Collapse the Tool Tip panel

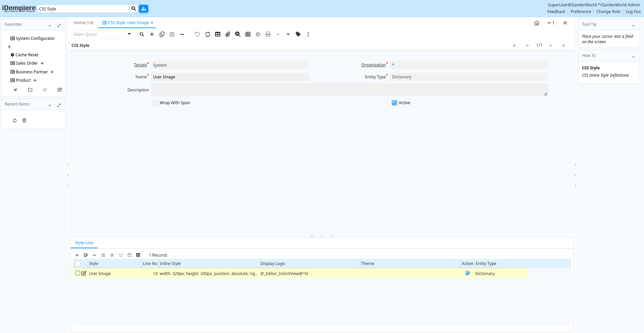coord(633,25)
